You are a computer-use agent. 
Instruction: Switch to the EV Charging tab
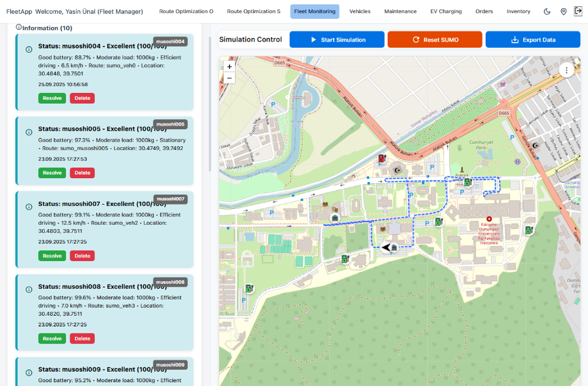(x=445, y=11)
